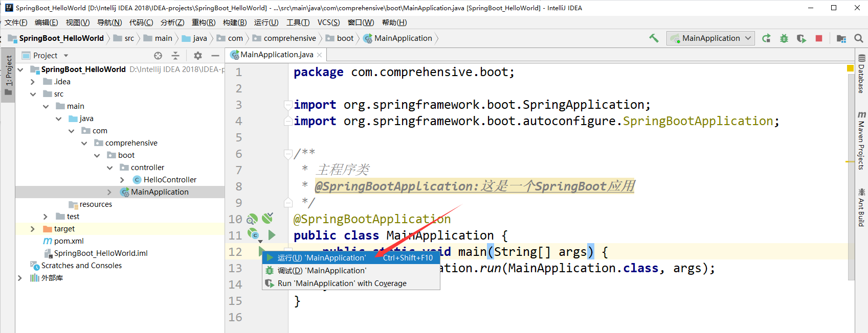Collapse the controller package node
This screenshot has height=333, width=868.
109,168
